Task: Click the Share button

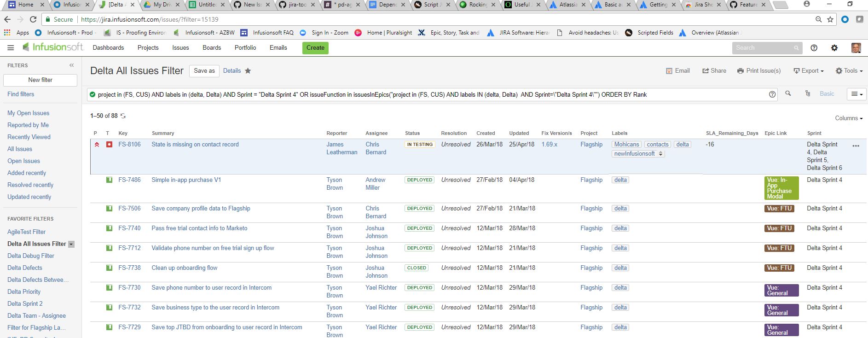Action: point(714,71)
